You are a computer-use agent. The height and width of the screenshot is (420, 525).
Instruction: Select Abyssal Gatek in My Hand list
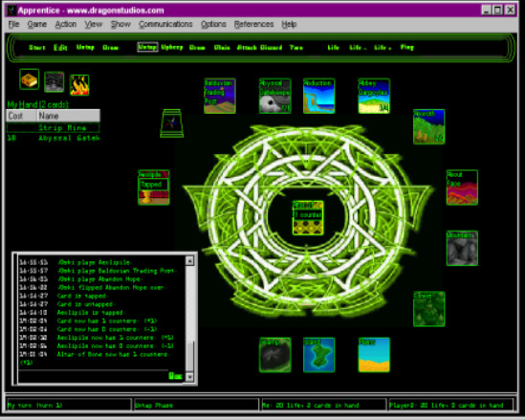pos(53,138)
